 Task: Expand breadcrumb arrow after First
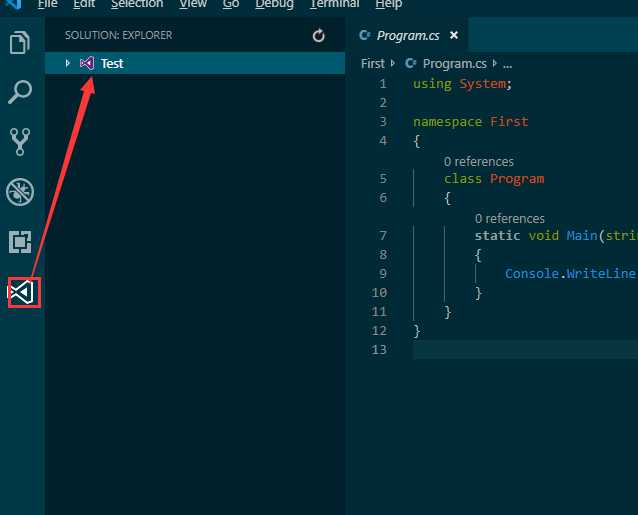pyautogui.click(x=393, y=63)
